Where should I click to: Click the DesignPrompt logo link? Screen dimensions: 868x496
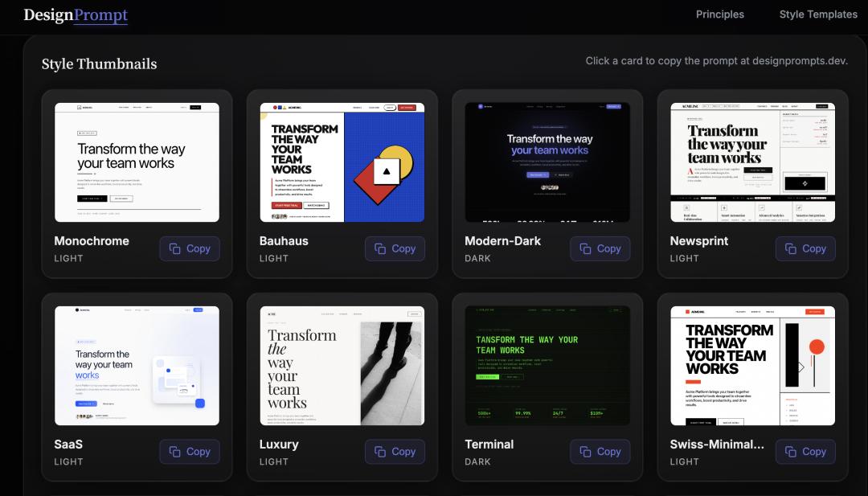point(76,14)
